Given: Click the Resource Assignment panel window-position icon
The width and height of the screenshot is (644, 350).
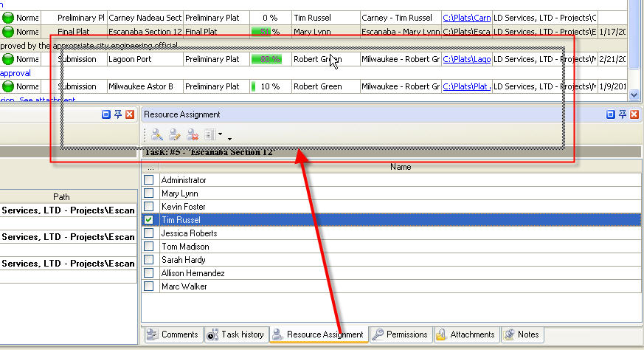Looking at the screenshot, I should 610,114.
